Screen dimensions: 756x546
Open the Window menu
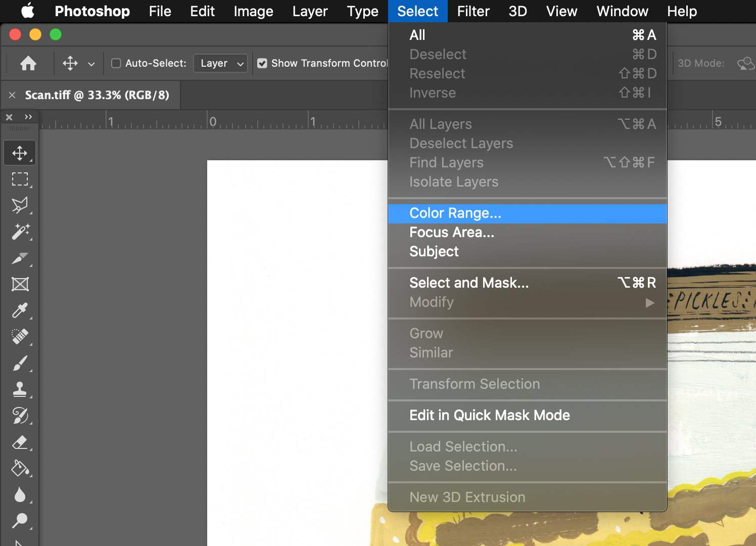622,11
